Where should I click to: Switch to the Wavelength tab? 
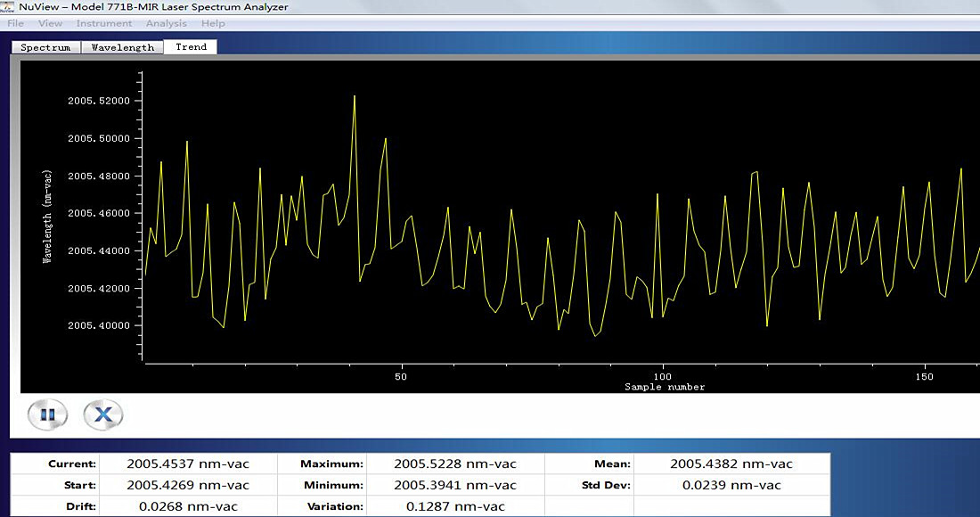122,47
